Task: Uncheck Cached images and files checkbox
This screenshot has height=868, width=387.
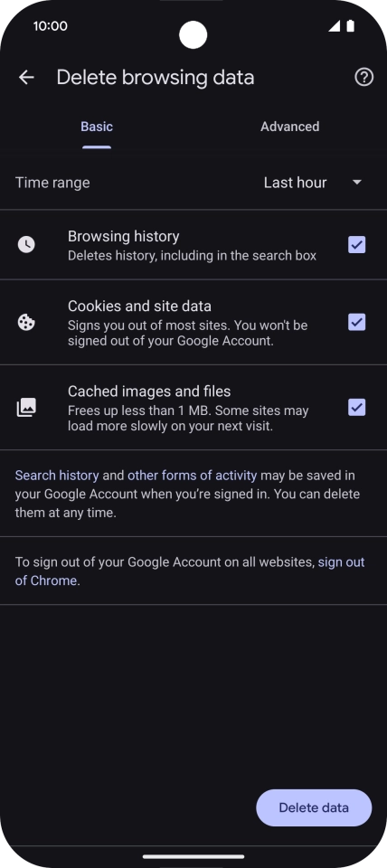Action: (356, 408)
